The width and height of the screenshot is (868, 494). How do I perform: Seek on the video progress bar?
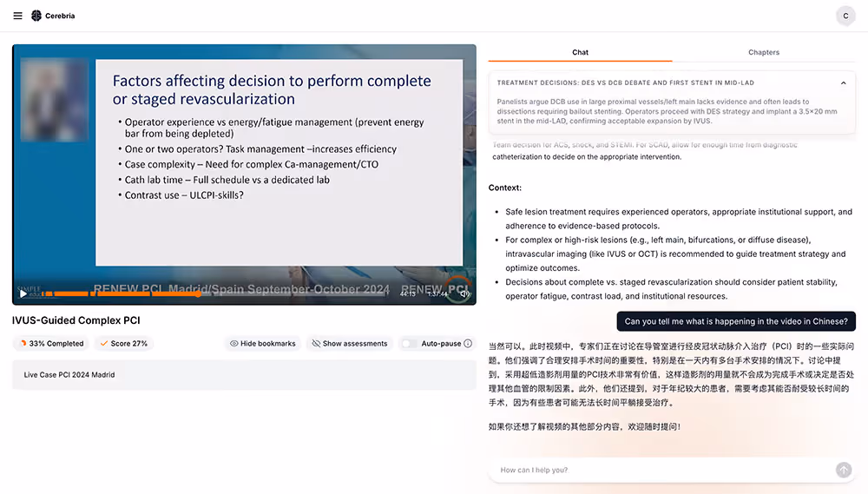[x=216, y=293]
